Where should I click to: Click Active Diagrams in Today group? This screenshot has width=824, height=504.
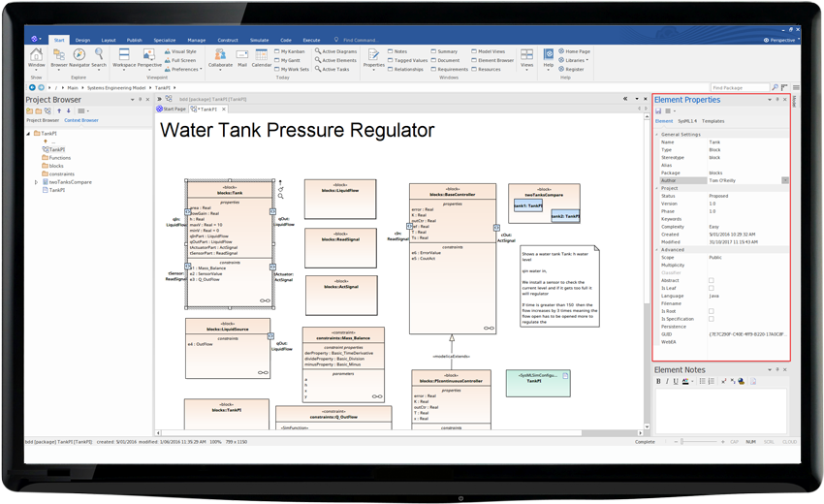point(338,51)
